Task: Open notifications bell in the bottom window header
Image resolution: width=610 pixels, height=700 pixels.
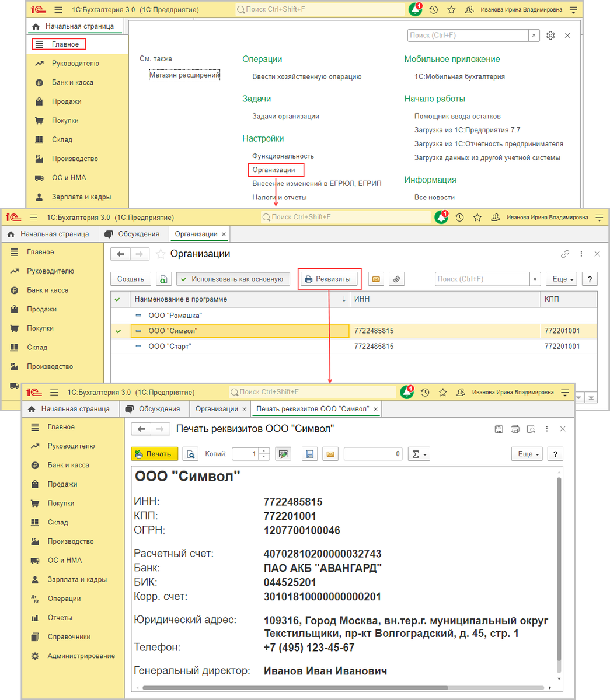Action: (407, 392)
